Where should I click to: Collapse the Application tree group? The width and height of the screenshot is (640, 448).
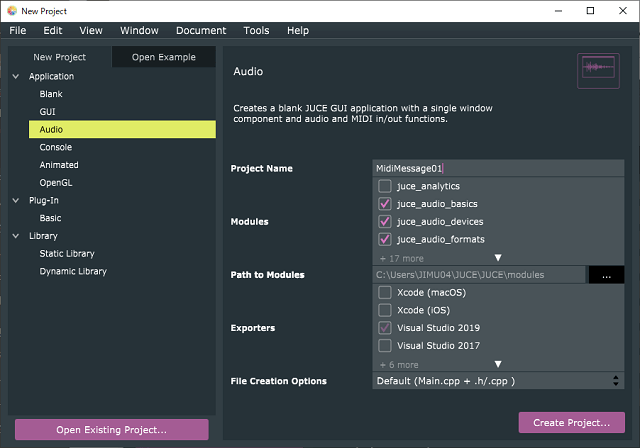[x=16, y=76]
